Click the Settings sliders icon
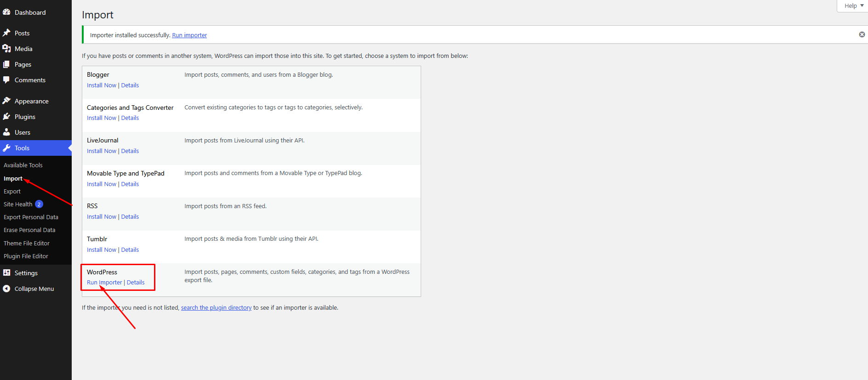868x380 pixels. point(6,273)
